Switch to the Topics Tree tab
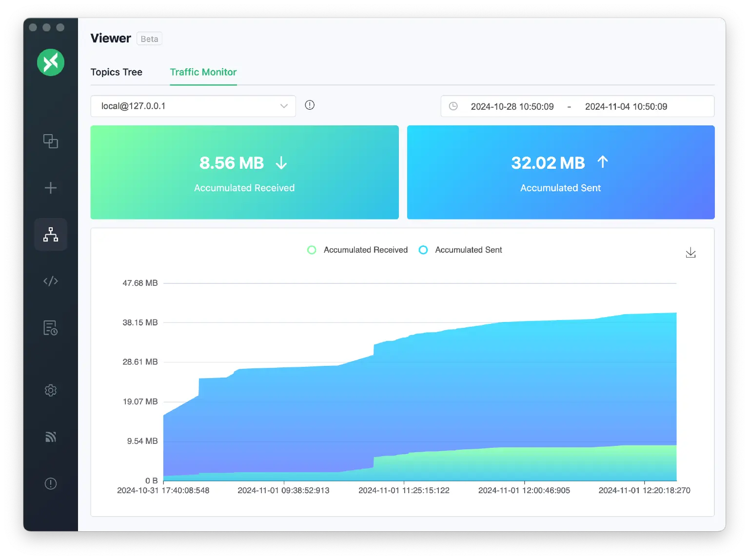The image size is (749, 560). [116, 72]
